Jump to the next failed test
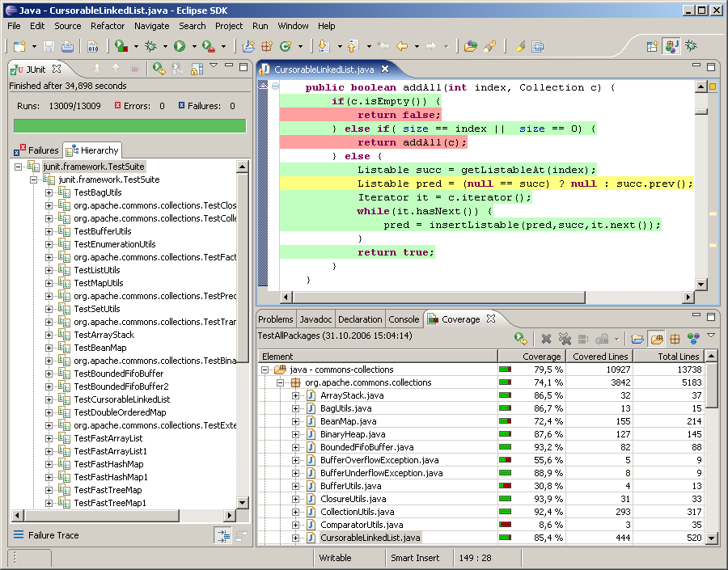The height and width of the screenshot is (570, 728). point(97,71)
